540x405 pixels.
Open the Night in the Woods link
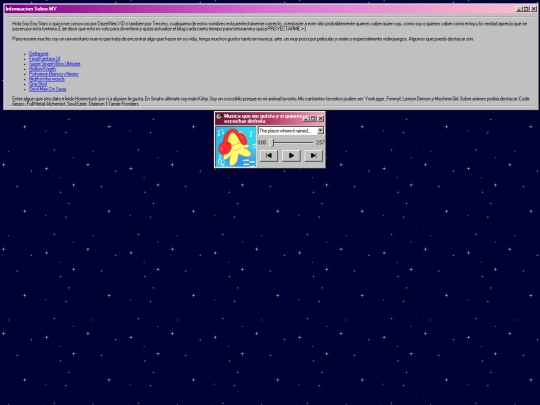tap(47, 79)
